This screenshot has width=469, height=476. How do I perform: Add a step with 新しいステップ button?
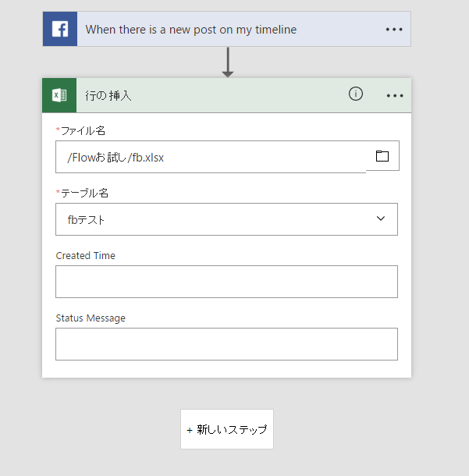click(227, 429)
